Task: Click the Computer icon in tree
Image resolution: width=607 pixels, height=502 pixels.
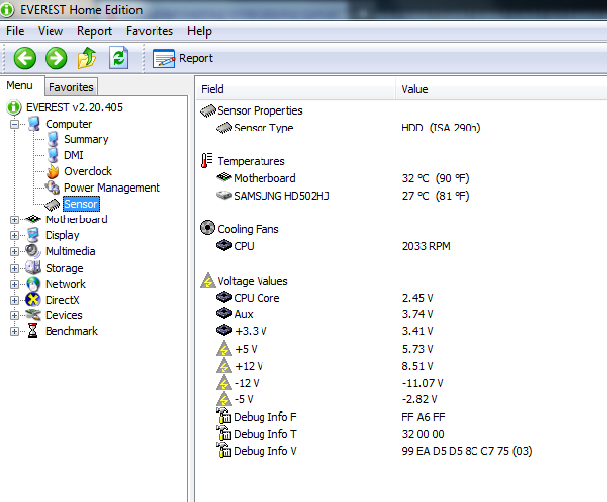Action: pos(34,124)
